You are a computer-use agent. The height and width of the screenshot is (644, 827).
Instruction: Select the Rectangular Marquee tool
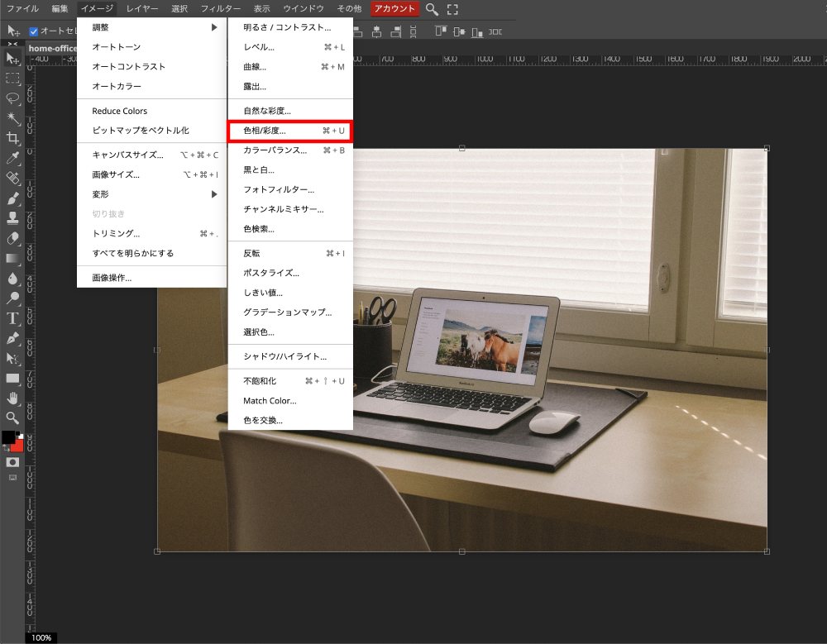tap(12, 79)
